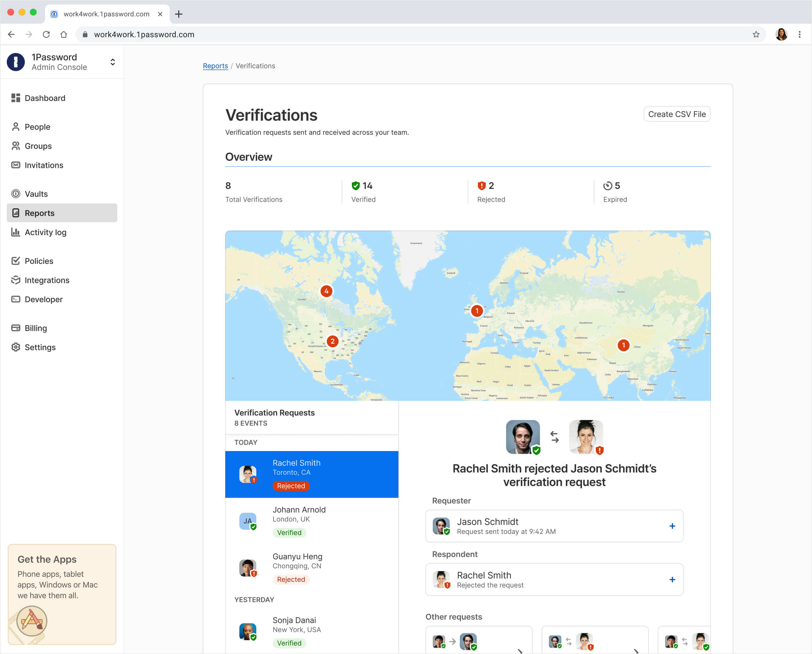
Task: Click the browser reload icon
Action: (46, 34)
